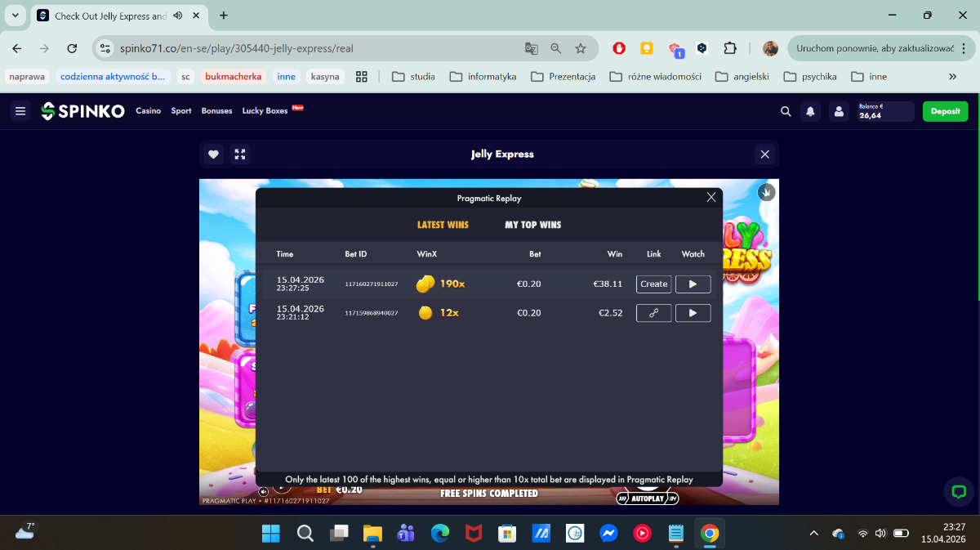This screenshot has height=550, width=980.
Task: Create share link for the 190x win
Action: (x=653, y=284)
